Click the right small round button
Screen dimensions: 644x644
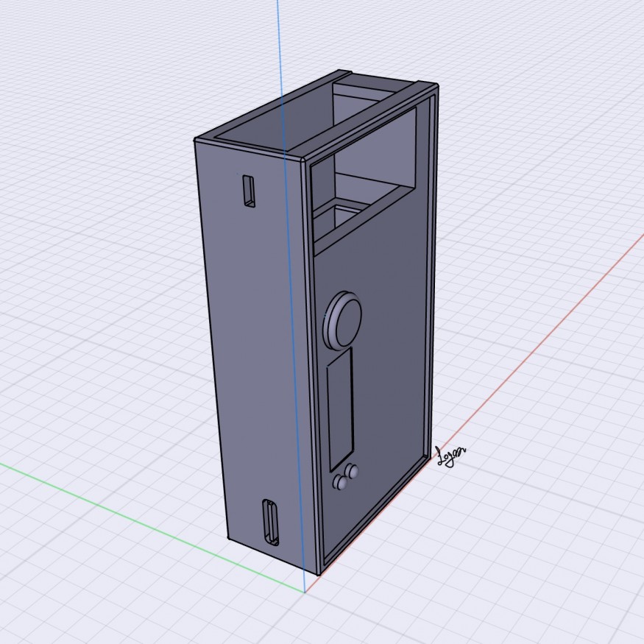tap(354, 472)
